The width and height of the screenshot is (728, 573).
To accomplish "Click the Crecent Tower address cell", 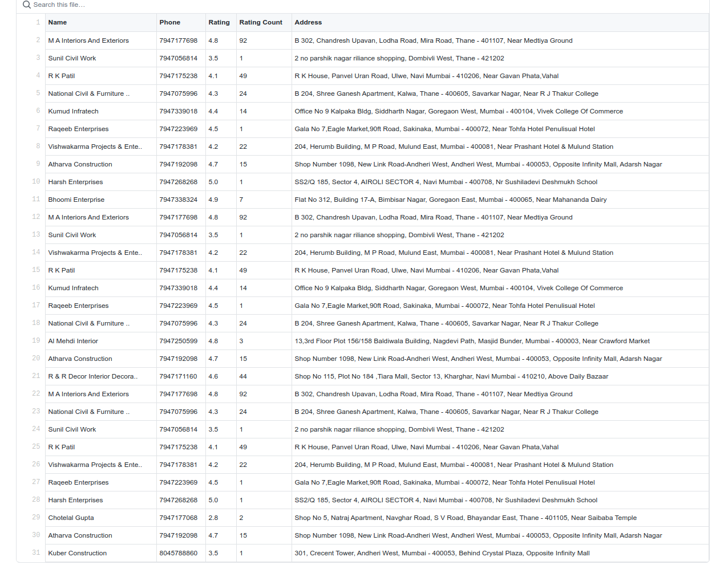I will coord(442,553).
